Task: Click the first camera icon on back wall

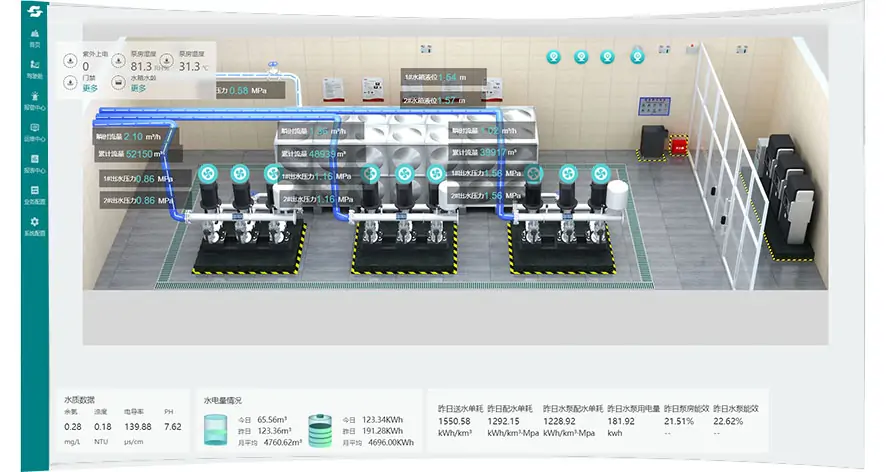Action: click(553, 57)
